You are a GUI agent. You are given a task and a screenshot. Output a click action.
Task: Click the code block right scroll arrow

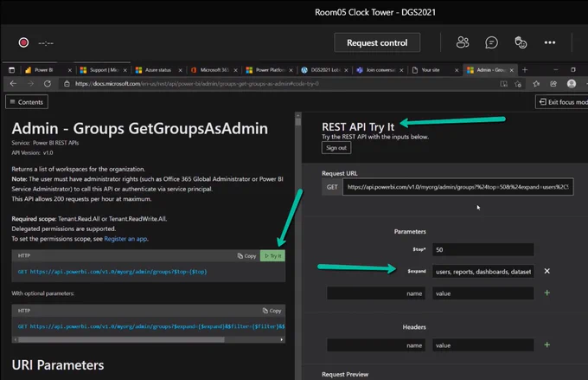(x=282, y=339)
